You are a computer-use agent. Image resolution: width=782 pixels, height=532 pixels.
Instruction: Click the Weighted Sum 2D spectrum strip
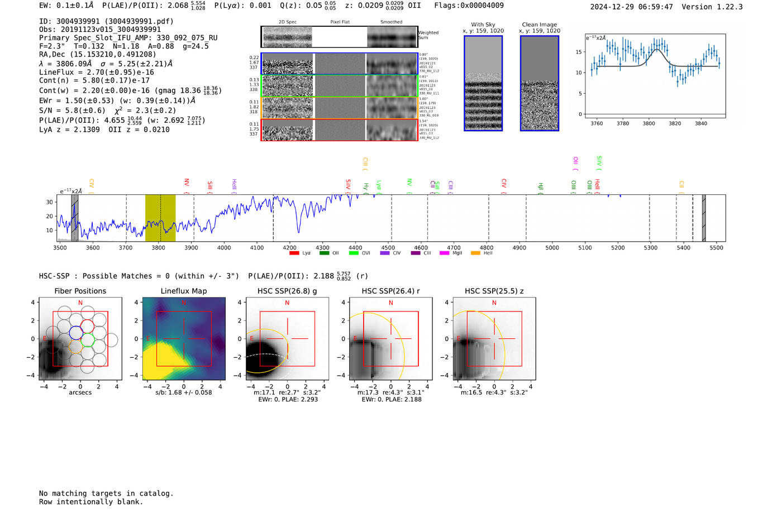click(x=340, y=37)
